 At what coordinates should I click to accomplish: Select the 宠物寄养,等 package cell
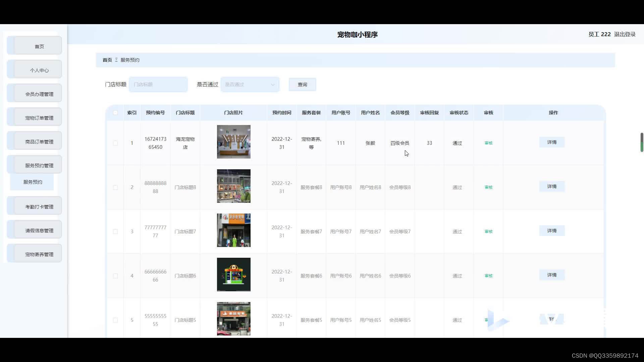click(x=311, y=143)
